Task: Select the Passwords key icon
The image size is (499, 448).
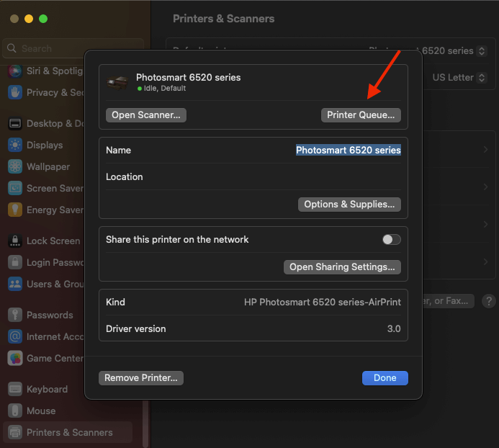Action: coord(15,315)
